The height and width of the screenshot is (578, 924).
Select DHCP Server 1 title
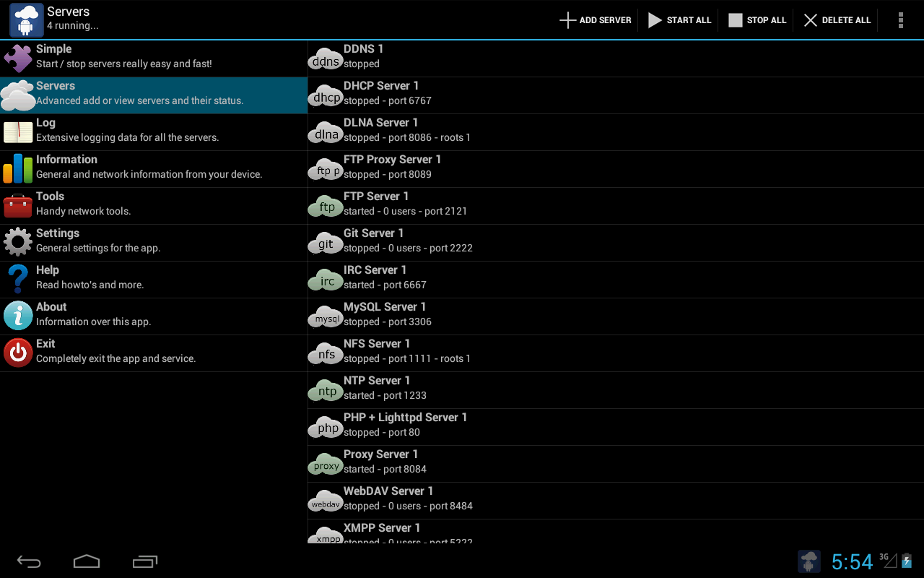(x=381, y=85)
